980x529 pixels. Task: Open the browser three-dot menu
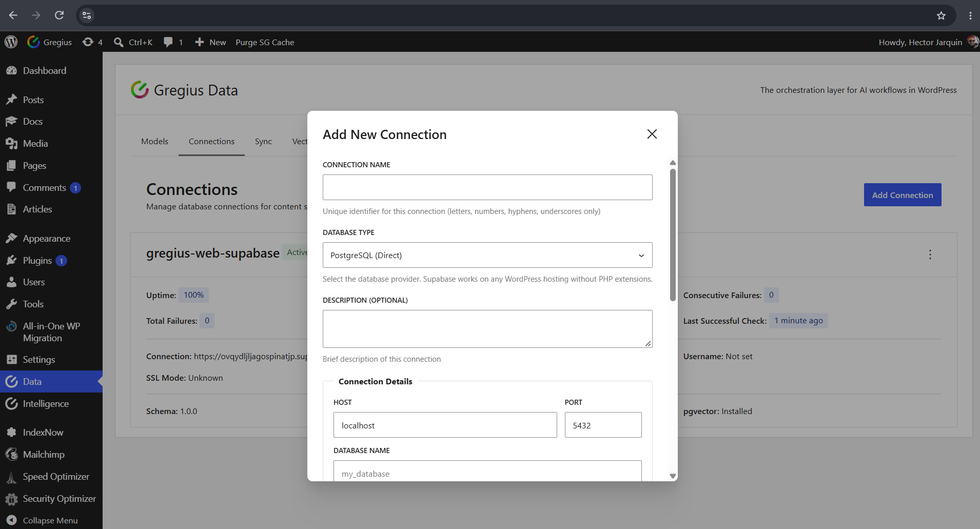[970, 15]
